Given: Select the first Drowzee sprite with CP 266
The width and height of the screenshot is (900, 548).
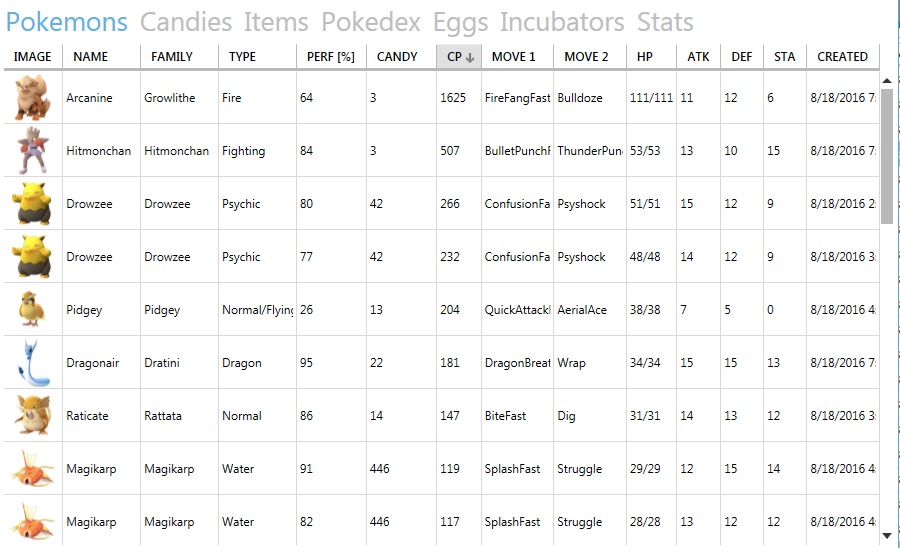Looking at the screenshot, I should [33, 204].
